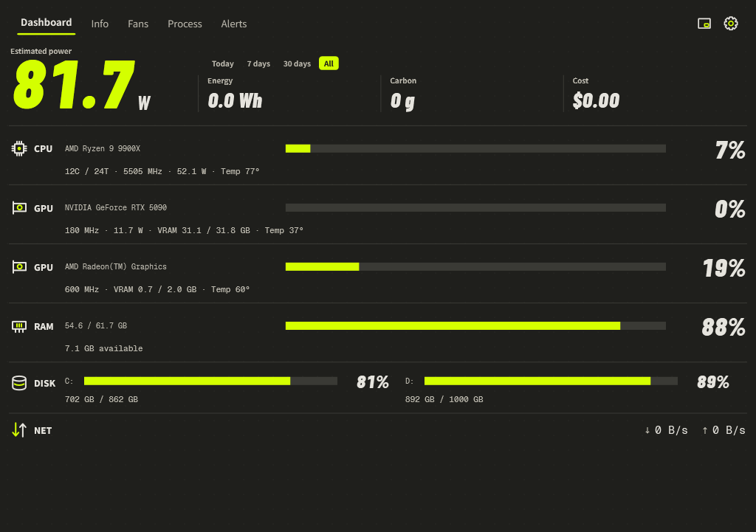Click the D: disk usage bar
This screenshot has height=532, width=756.
pyautogui.click(x=551, y=381)
